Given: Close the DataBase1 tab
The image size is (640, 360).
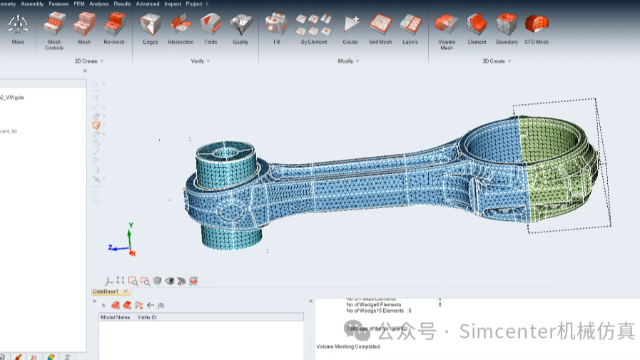Looking at the screenshot, I should [x=126, y=291].
